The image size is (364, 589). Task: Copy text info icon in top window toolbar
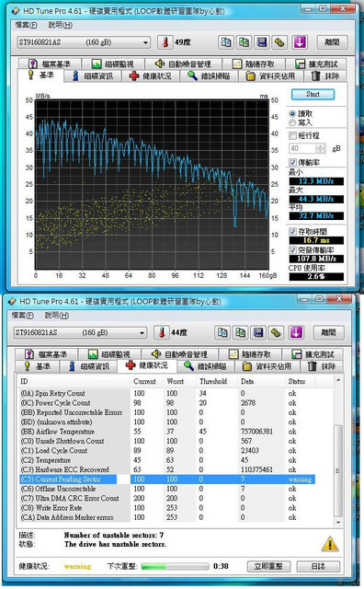coord(226,42)
